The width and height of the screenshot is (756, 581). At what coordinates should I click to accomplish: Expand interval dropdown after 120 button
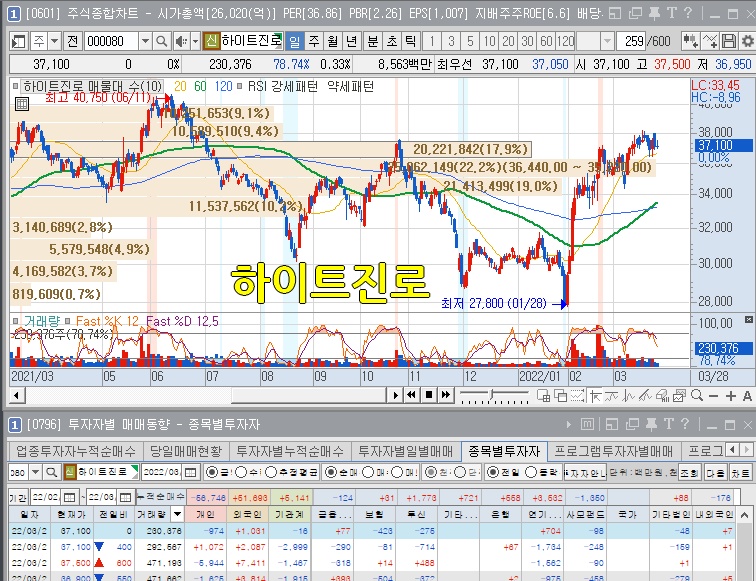coord(608,41)
